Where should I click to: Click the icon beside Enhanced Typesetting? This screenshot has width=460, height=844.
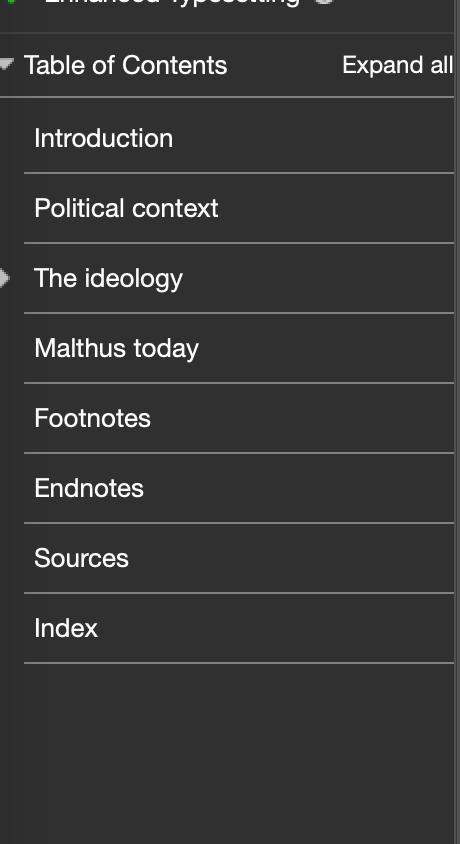tap(323, 2)
